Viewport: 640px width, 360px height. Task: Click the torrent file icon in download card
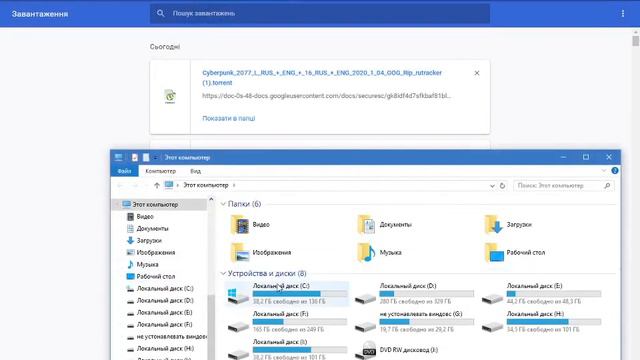point(170,97)
